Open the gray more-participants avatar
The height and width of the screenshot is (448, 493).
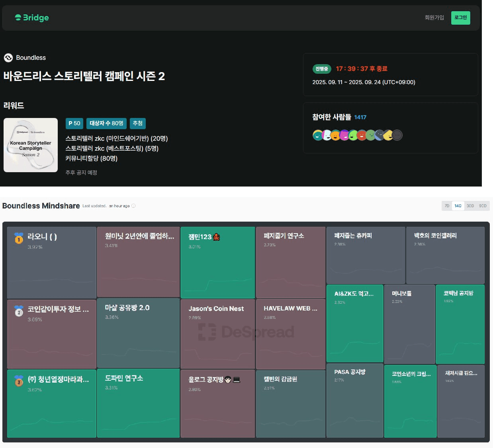pos(397,136)
